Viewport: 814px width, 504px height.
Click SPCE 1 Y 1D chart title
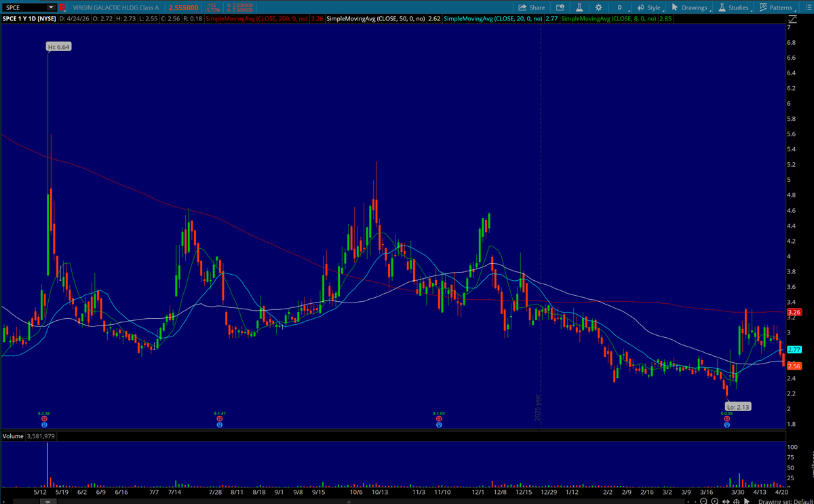point(28,19)
